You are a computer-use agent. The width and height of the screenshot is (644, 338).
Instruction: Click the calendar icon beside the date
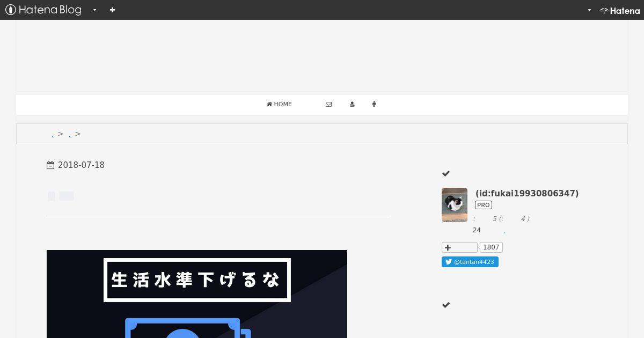pos(50,165)
